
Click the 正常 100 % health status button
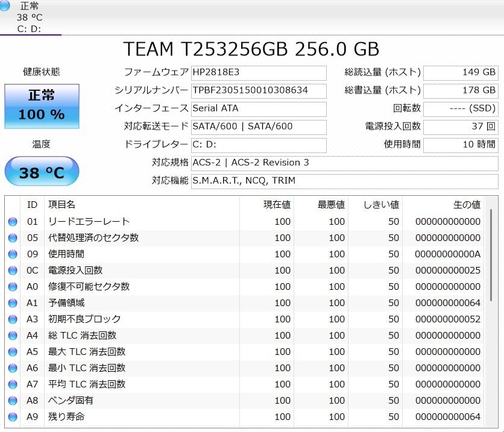42,106
